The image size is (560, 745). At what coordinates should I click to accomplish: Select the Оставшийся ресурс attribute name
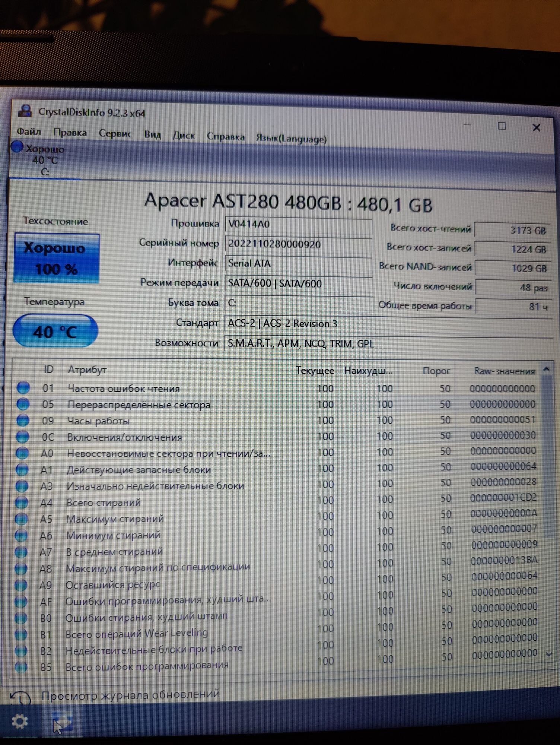point(112,585)
